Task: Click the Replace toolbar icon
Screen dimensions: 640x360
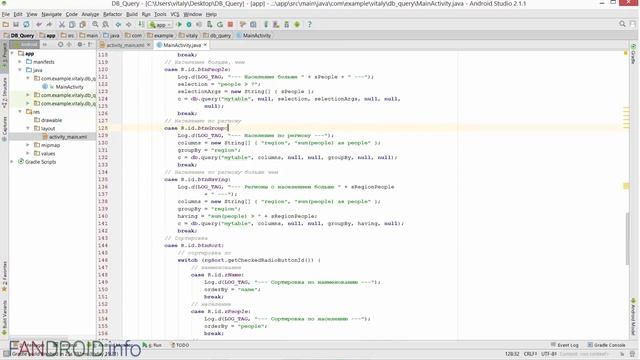Action: (105, 24)
